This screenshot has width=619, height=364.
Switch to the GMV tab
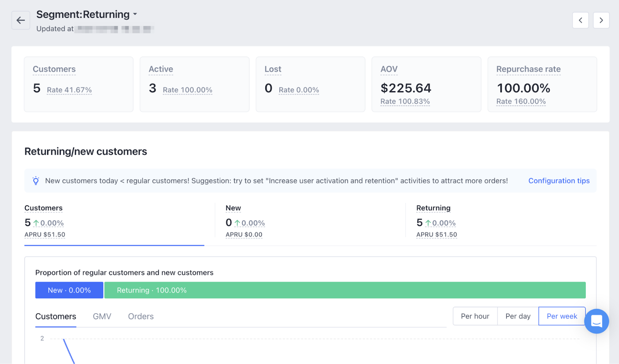click(x=102, y=316)
